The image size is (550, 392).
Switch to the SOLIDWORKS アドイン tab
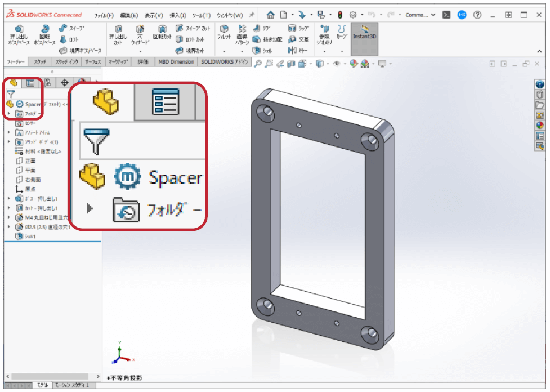(x=225, y=62)
